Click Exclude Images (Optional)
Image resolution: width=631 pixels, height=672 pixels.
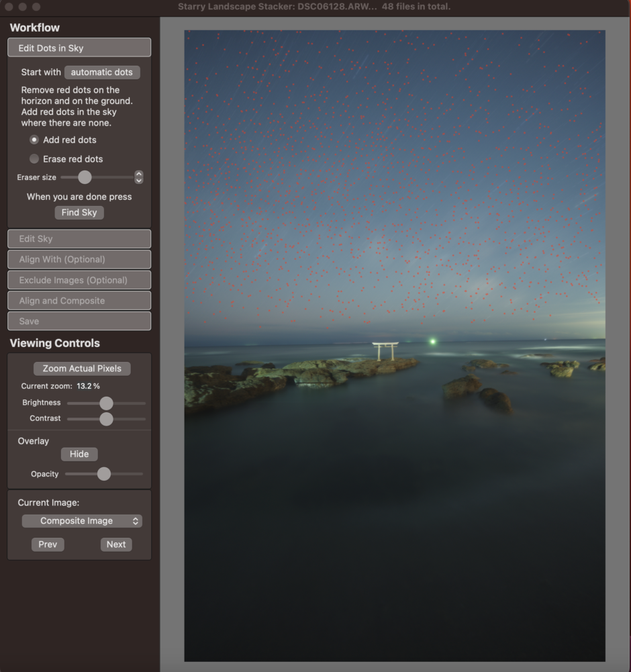click(79, 280)
